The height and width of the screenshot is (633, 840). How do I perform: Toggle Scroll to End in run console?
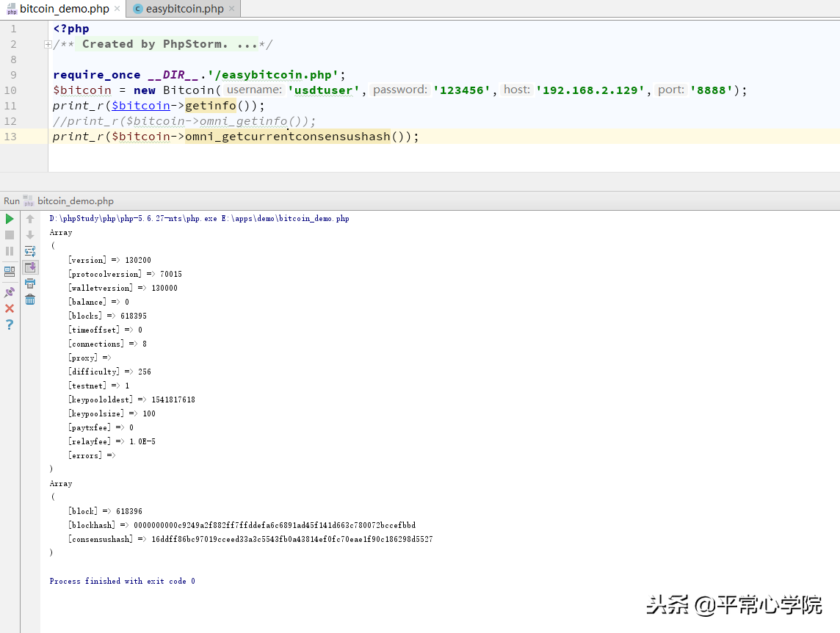[x=30, y=267]
